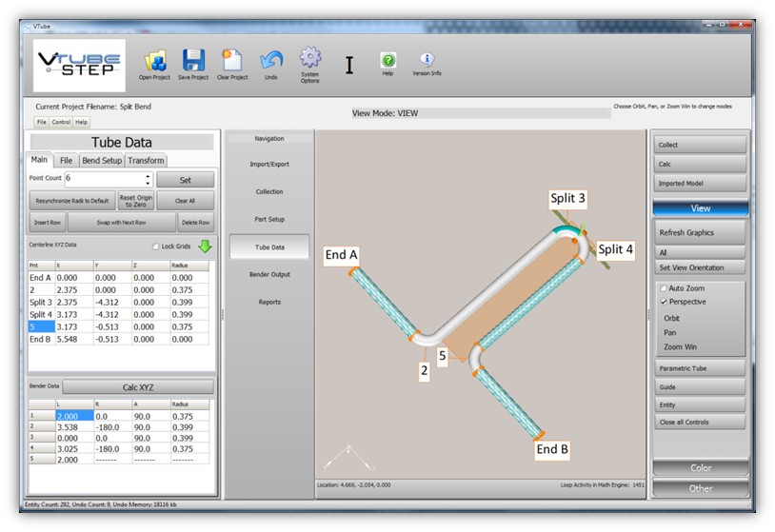This screenshot has width=775, height=532.
Task: Click the Open Project icon
Action: point(154,61)
